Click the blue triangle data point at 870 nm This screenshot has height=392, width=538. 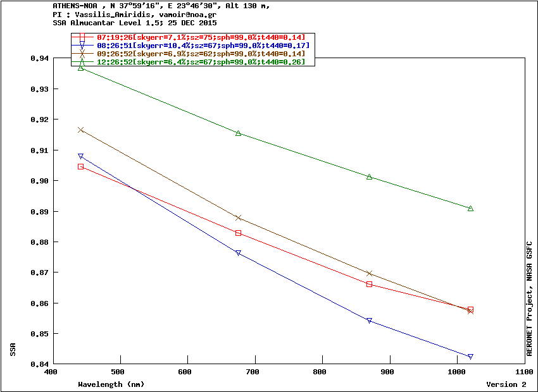[369, 321]
